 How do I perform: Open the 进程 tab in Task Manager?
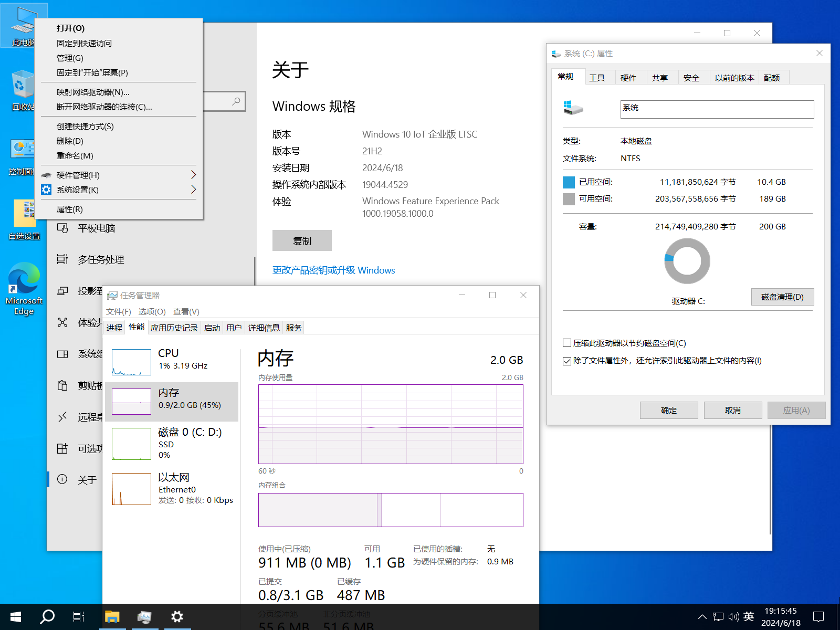(114, 328)
